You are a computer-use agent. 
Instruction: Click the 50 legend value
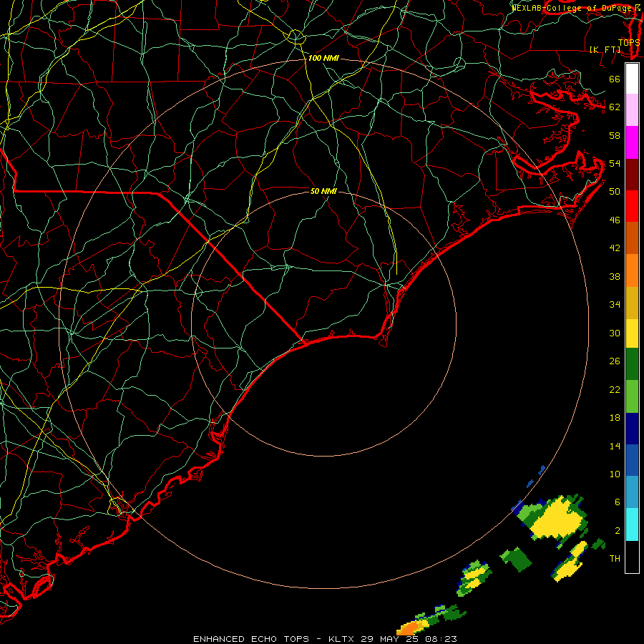pos(615,191)
